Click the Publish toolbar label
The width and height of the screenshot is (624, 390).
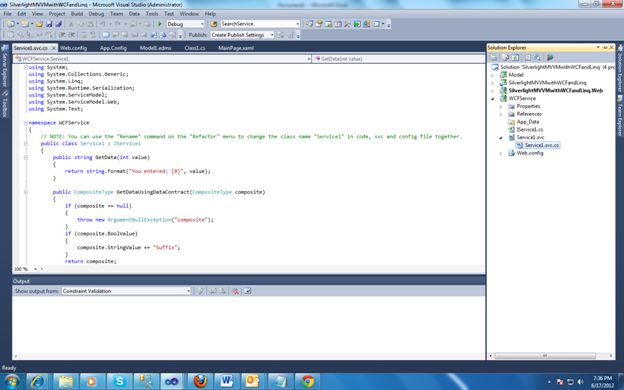[x=197, y=35]
